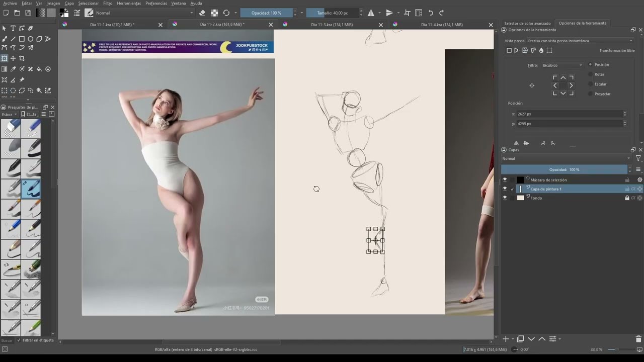The height and width of the screenshot is (362, 644).
Task: Click the Save document icon
Action: coord(28,13)
